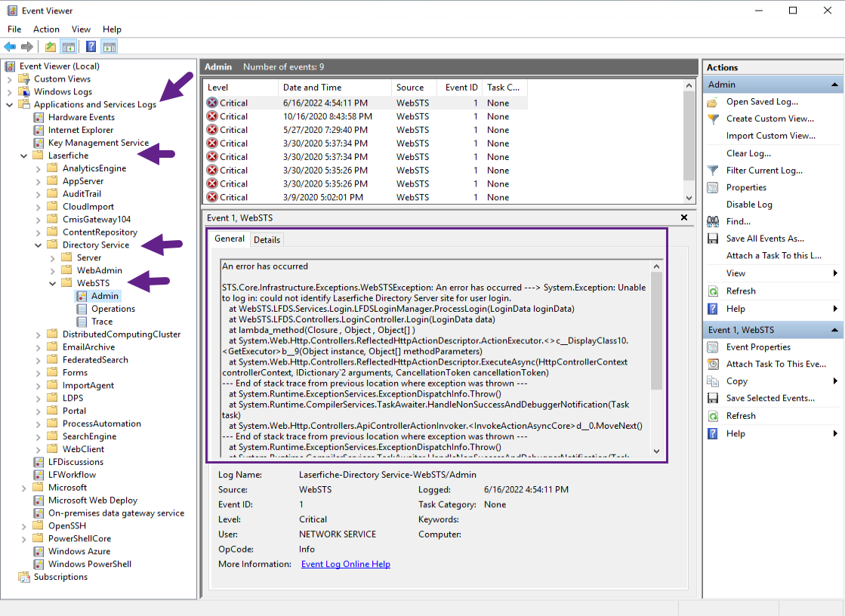845x616 pixels.
Task: Click the Event Properties icon
Action: 712,347
